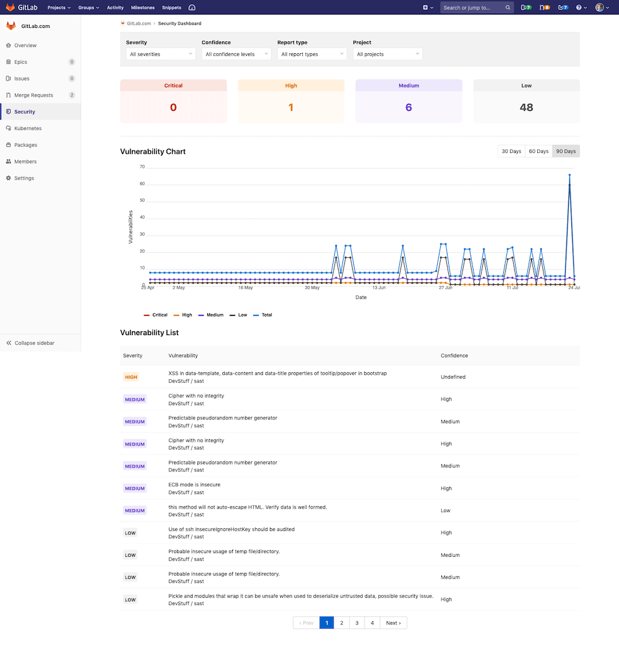Go to page 2 of vulnerability list
Image resolution: width=619 pixels, height=672 pixels.
click(342, 623)
